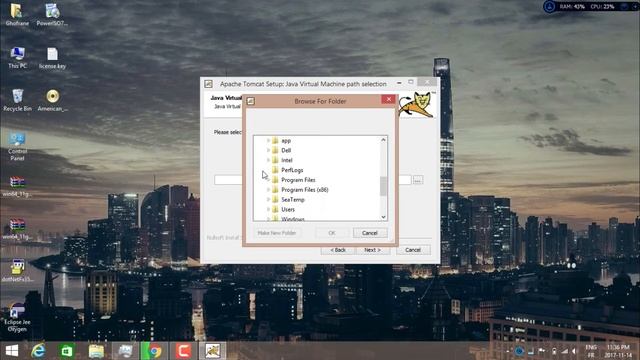
Task: Click the folder list scroll up arrow
Action: pyautogui.click(x=383, y=140)
